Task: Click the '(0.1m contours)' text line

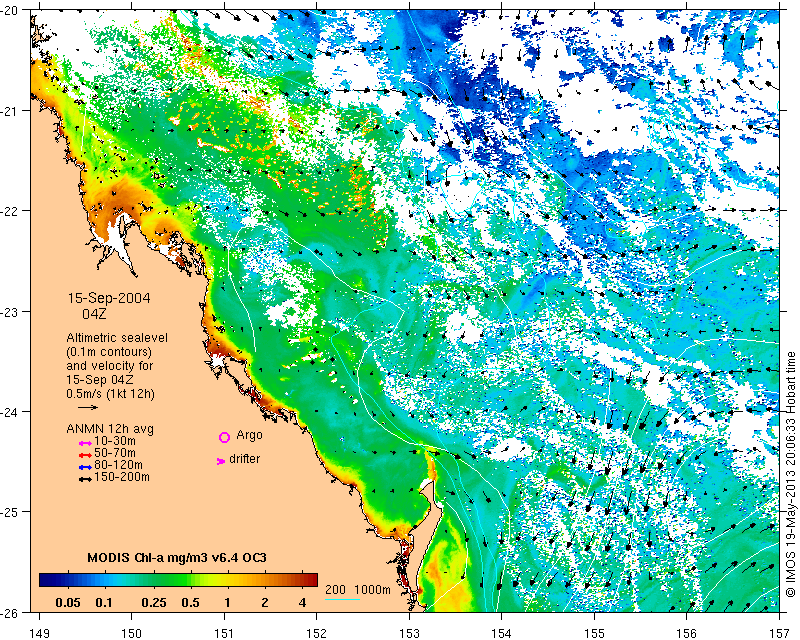Action: (109, 352)
